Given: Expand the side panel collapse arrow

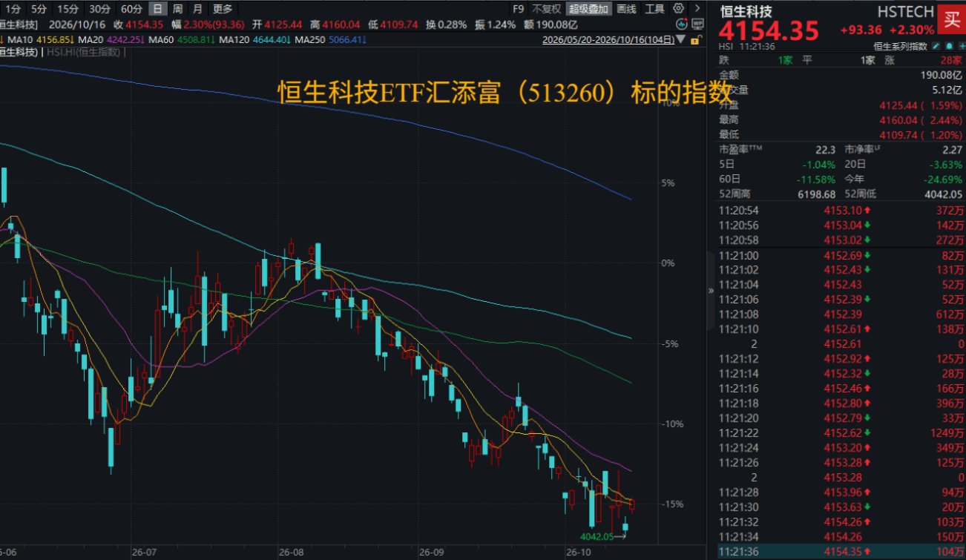Looking at the screenshot, I should click(712, 290).
